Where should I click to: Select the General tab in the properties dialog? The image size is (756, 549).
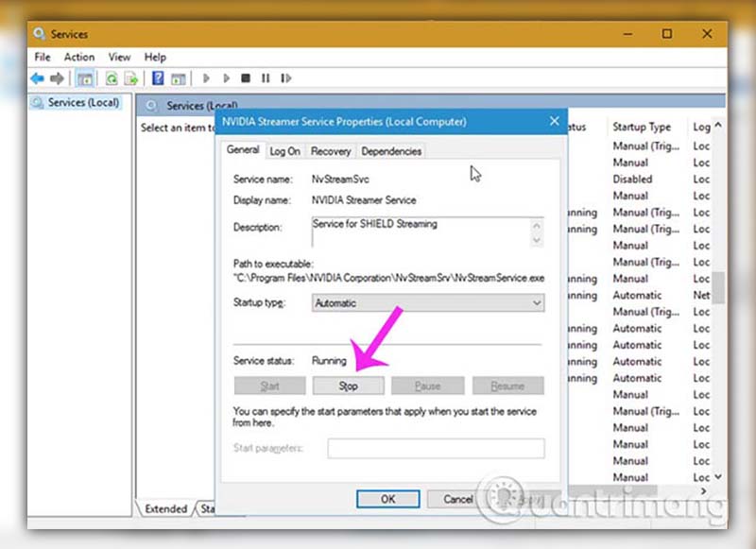pos(243,150)
